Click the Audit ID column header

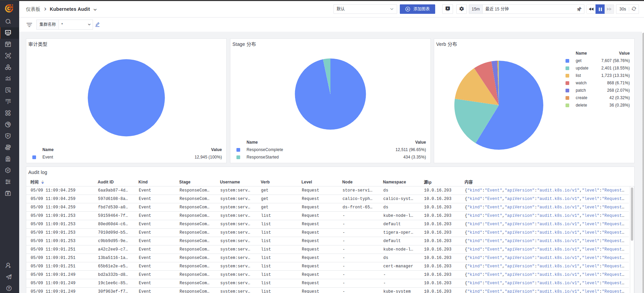coord(106,182)
